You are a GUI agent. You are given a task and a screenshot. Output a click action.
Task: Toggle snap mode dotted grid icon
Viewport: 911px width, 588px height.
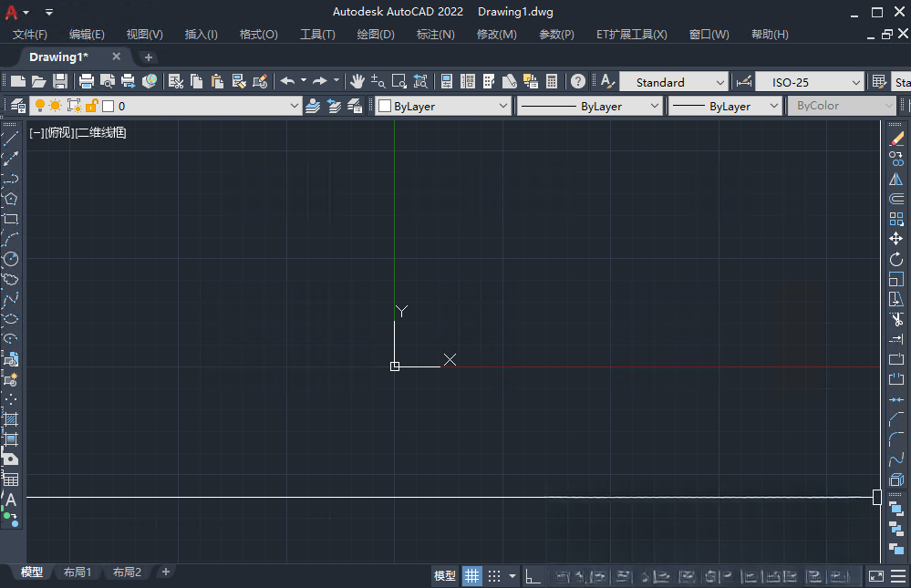pyautogui.click(x=494, y=576)
